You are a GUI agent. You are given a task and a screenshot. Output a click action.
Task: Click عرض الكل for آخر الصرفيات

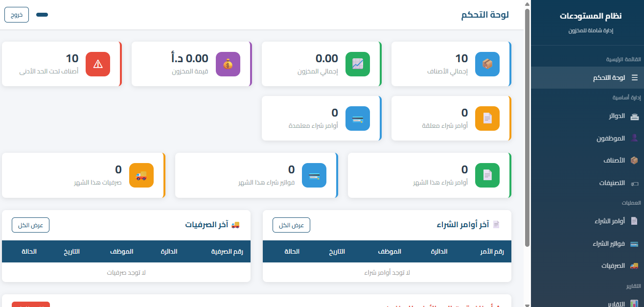coord(30,225)
